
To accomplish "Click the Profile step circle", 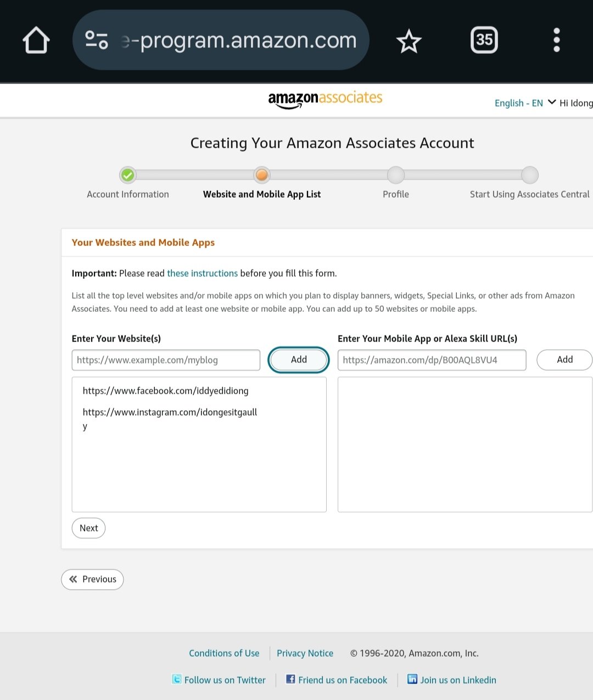I will coord(396,175).
